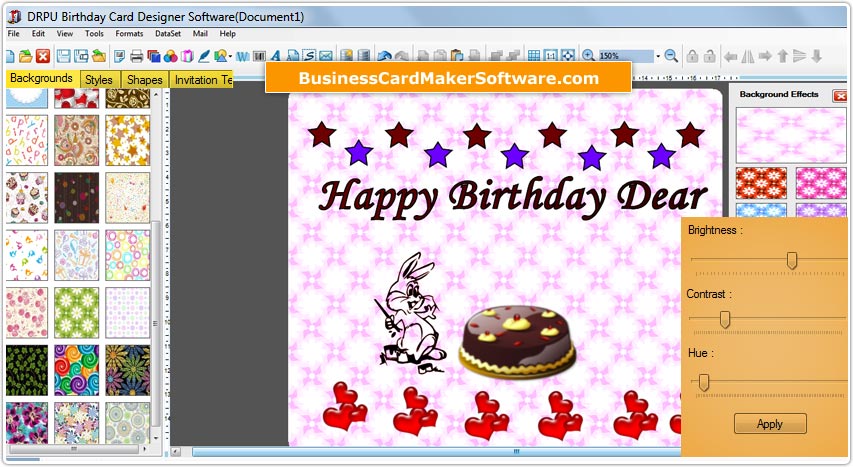Select the gold stars background thumbnail

coord(127,140)
